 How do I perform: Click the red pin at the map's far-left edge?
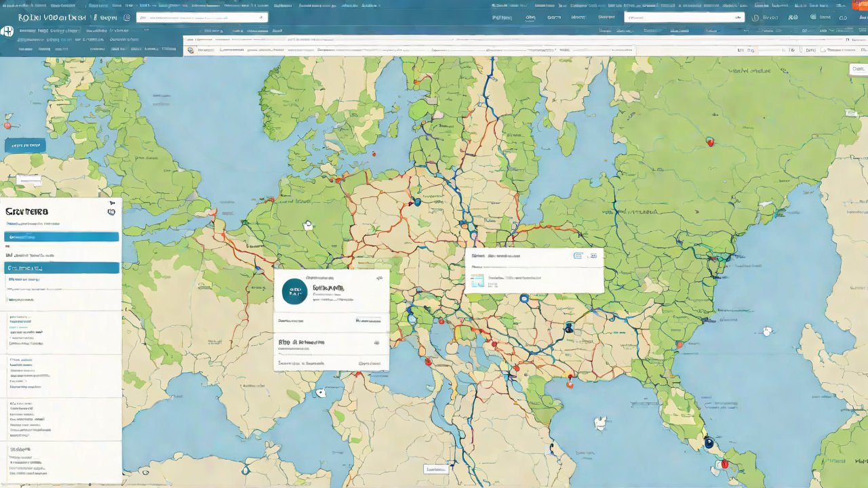7,125
